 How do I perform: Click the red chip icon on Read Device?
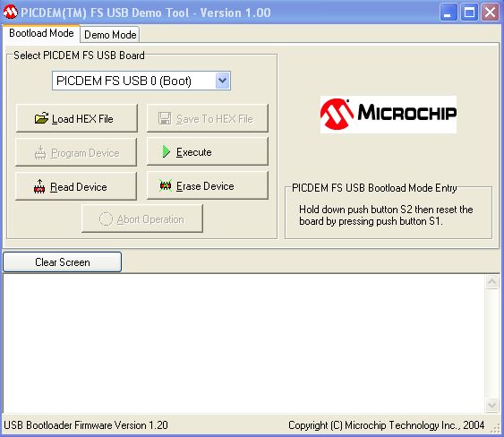click(x=39, y=186)
